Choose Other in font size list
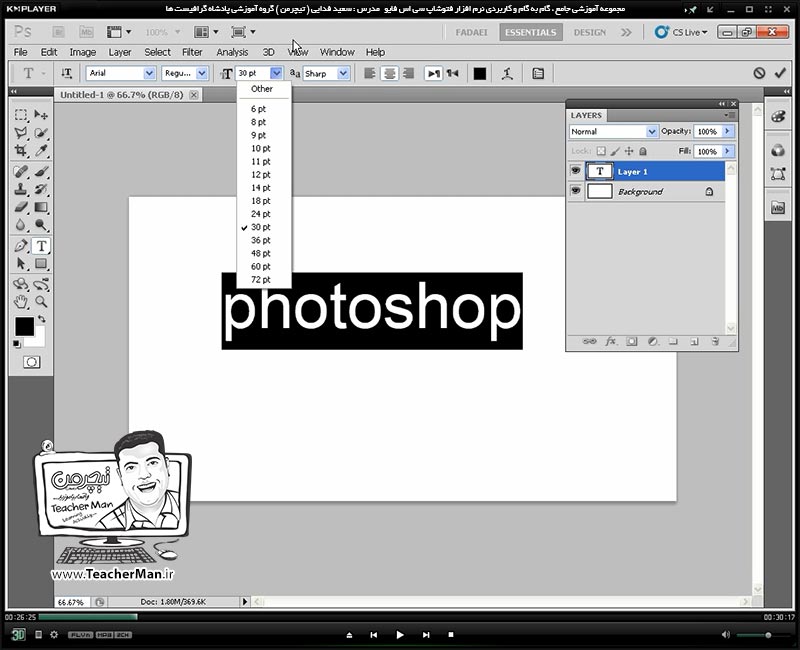Viewport: 800px width, 650px height. [262, 89]
